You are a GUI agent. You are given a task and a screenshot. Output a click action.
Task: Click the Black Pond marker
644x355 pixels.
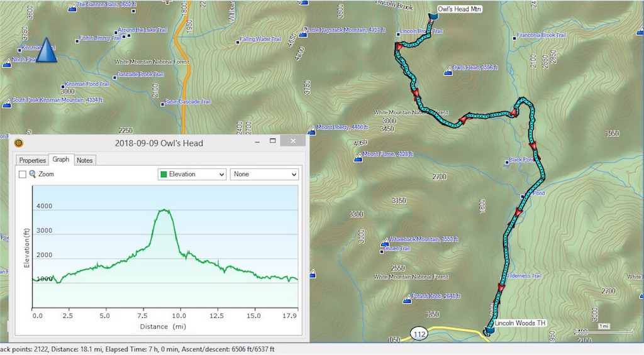[x=507, y=163]
